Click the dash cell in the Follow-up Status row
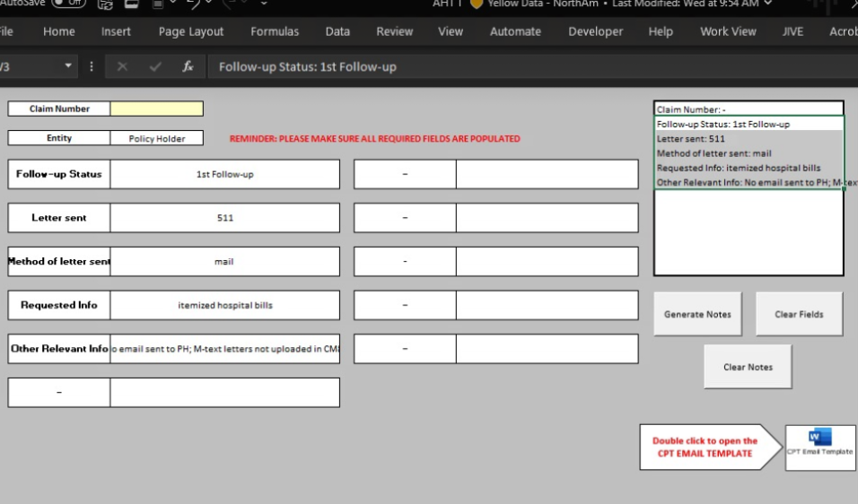858x504 pixels. tap(405, 174)
